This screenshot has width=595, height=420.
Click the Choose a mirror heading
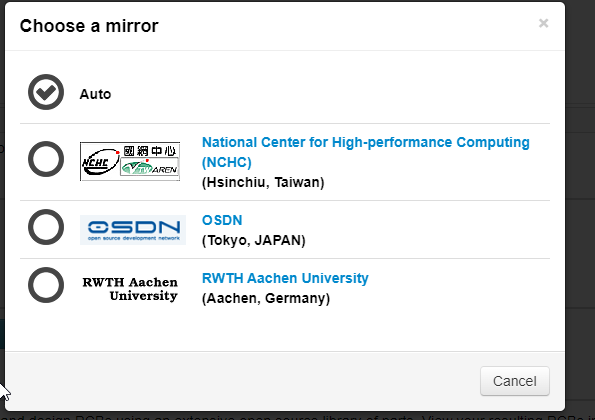coord(89,26)
